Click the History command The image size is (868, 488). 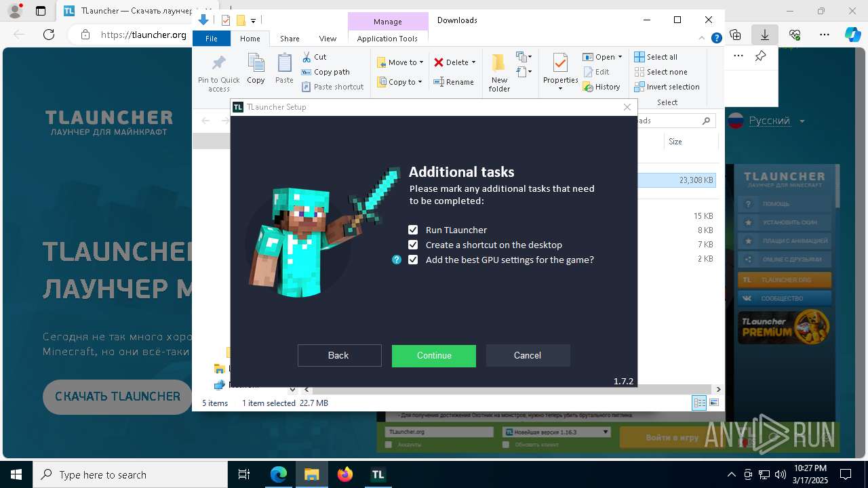coord(601,87)
